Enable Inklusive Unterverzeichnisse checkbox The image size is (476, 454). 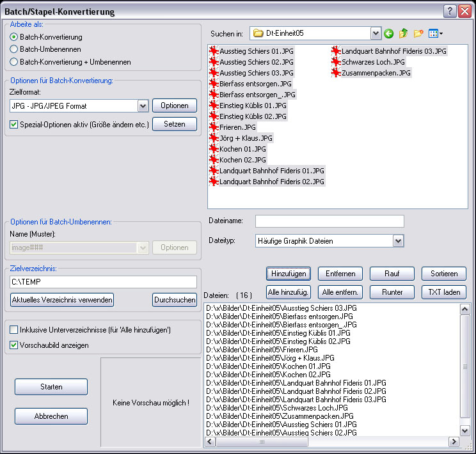click(14, 330)
